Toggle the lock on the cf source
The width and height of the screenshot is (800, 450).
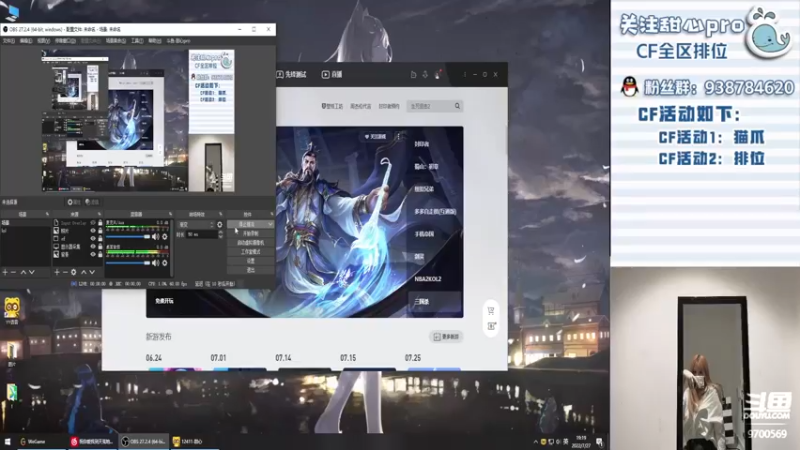(x=100, y=238)
